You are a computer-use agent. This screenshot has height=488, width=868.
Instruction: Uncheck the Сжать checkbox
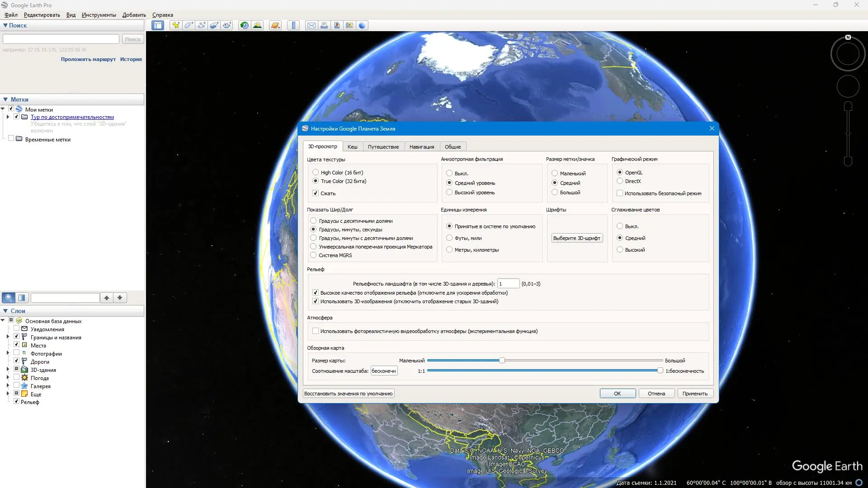[316, 193]
